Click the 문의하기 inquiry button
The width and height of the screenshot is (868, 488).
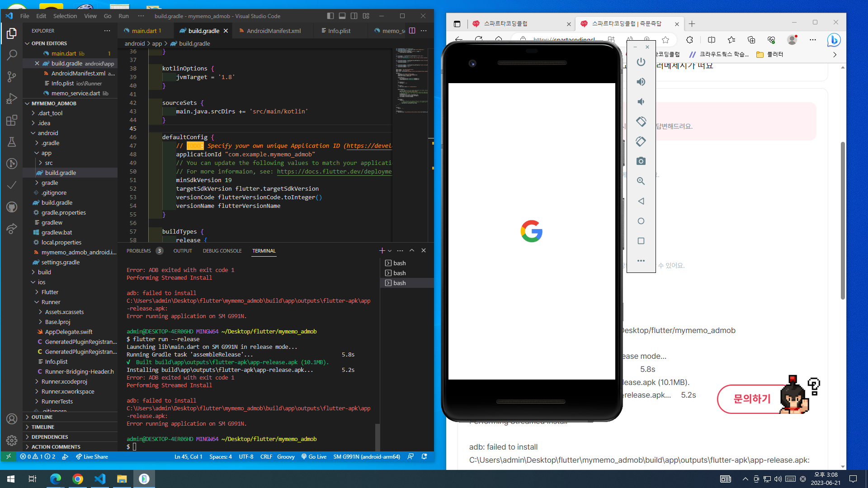752,399
